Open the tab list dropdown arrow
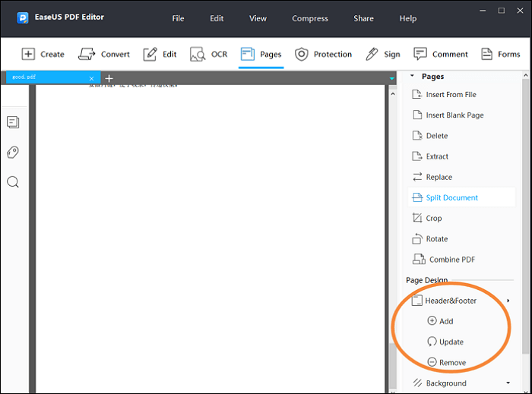Screen dimensions: 532x394 tap(392, 79)
